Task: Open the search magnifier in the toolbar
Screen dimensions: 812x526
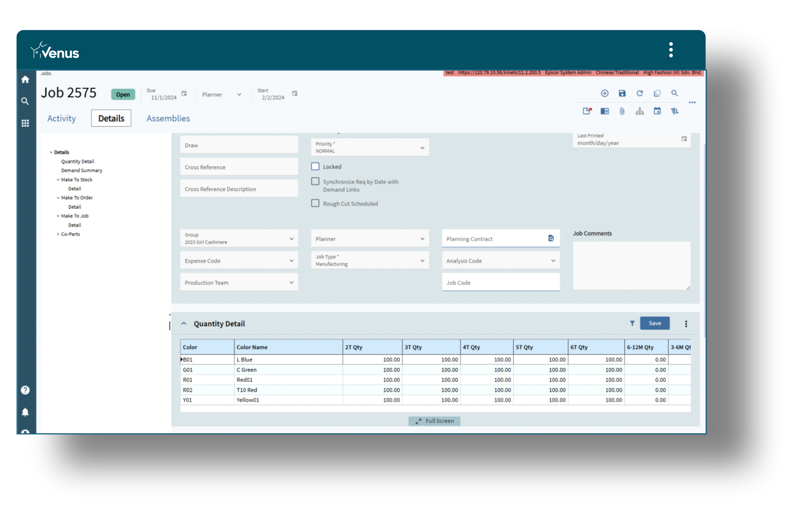Action: 675,93
